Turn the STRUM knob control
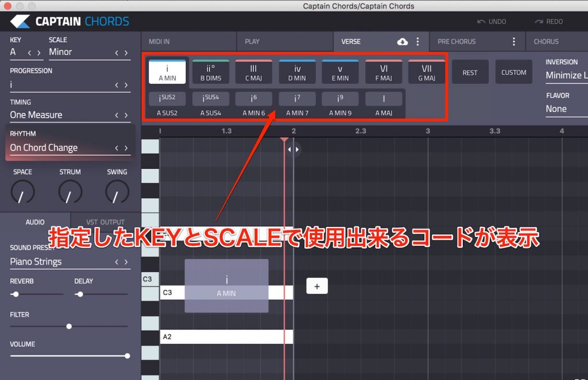This screenshot has width=588, height=380. point(70,192)
